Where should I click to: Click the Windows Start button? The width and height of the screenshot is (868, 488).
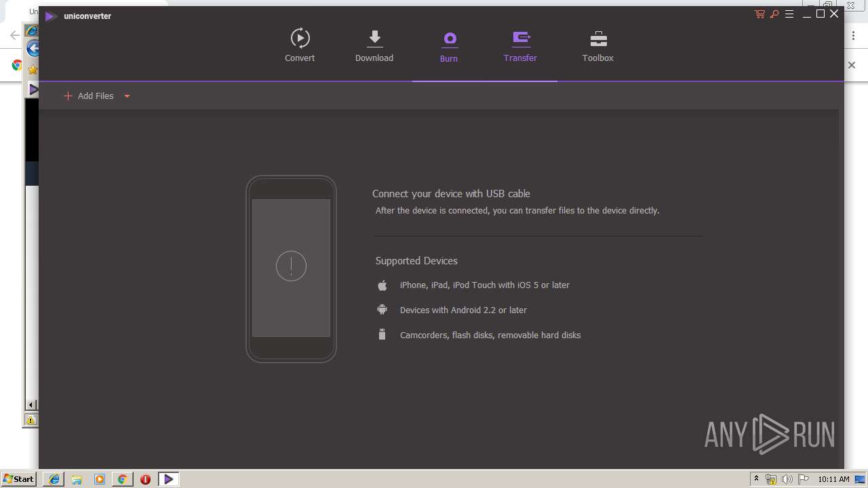coord(18,479)
